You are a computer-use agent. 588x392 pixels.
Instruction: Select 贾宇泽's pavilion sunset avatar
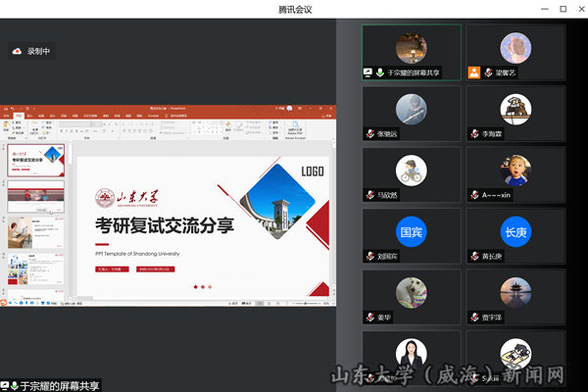[515, 293]
